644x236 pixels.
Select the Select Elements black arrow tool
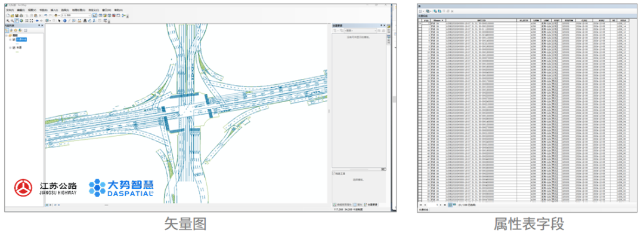pyautogui.click(x=59, y=20)
